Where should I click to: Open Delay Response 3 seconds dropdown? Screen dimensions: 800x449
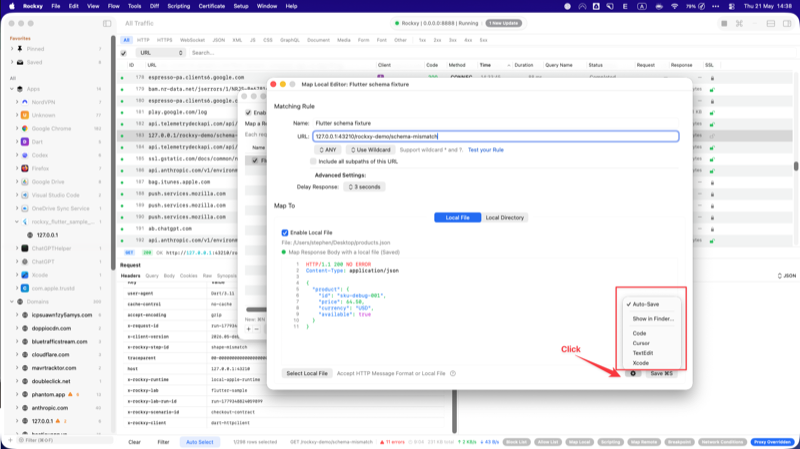tap(364, 187)
